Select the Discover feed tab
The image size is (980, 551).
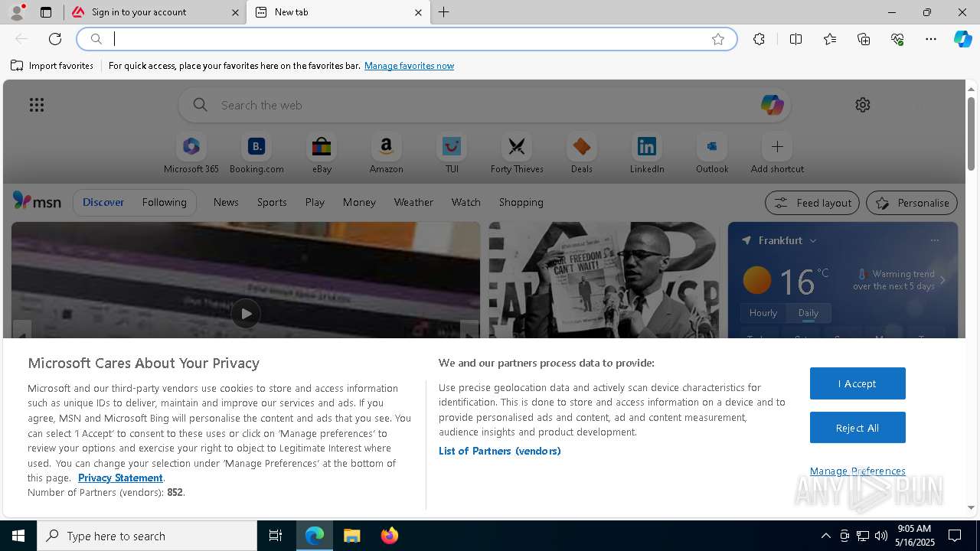(103, 202)
